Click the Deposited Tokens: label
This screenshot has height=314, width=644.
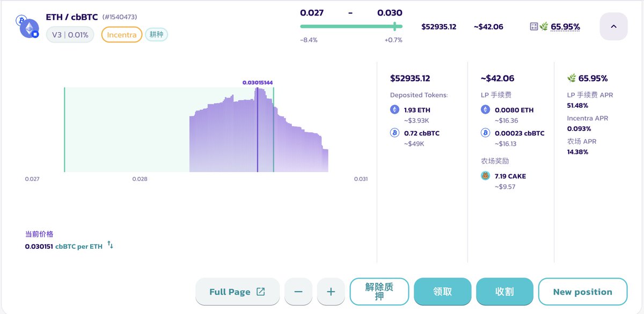419,95
